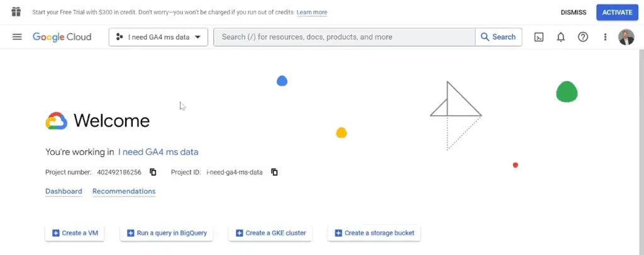
Task: Open the help question mark menu
Action: coord(583,37)
